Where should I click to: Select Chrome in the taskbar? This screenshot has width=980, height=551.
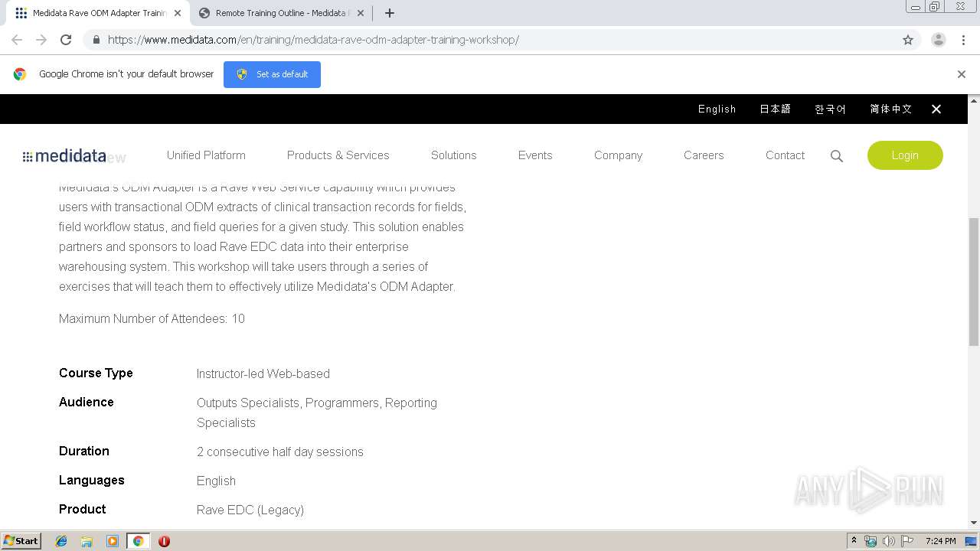tap(138, 541)
